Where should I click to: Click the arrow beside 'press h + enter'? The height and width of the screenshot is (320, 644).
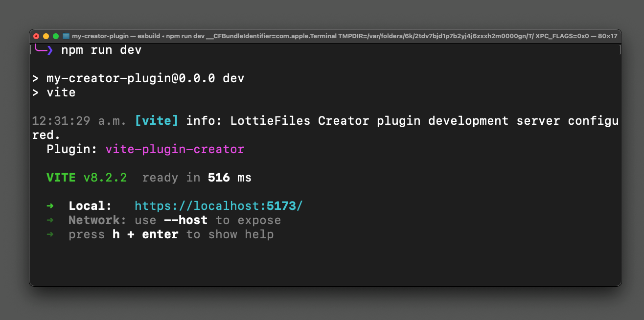pyautogui.click(x=50, y=234)
